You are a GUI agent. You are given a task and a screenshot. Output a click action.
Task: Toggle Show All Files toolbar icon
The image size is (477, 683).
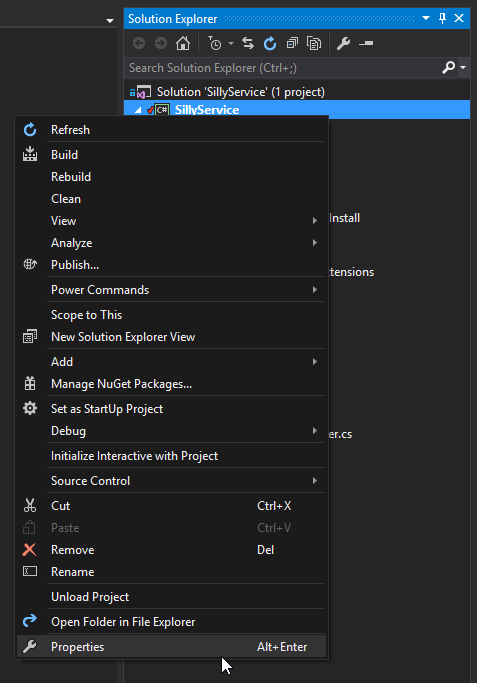pos(314,43)
